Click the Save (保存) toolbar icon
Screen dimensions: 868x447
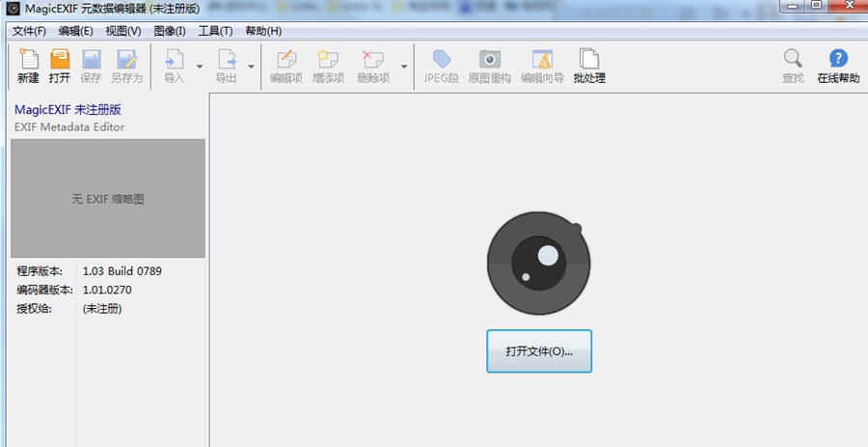[92, 59]
